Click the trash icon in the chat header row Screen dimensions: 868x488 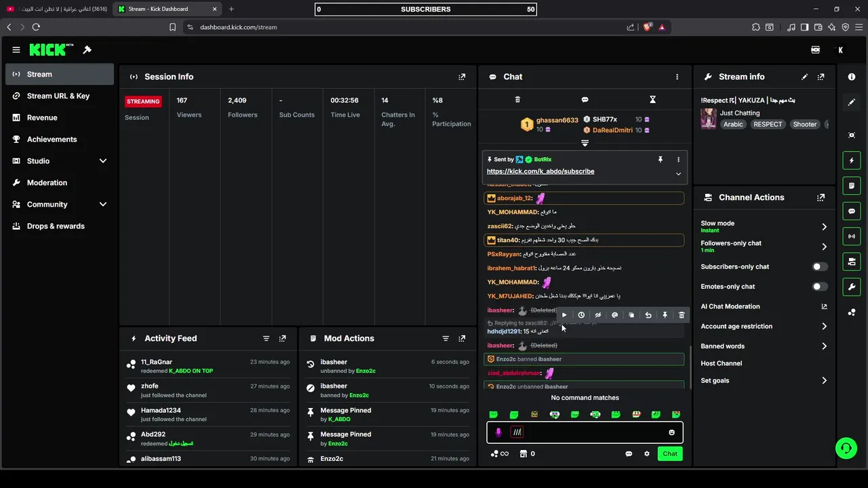pyautogui.click(x=517, y=100)
